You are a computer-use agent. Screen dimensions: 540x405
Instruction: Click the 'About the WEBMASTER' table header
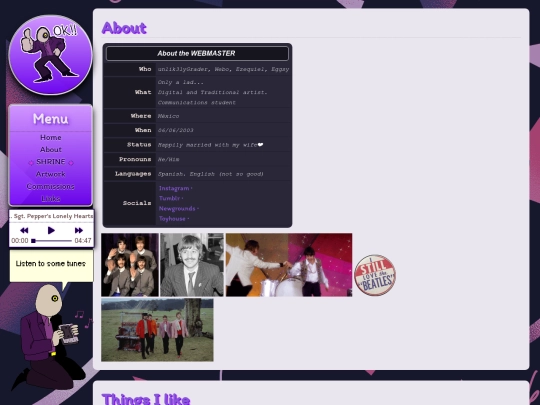[x=197, y=53]
